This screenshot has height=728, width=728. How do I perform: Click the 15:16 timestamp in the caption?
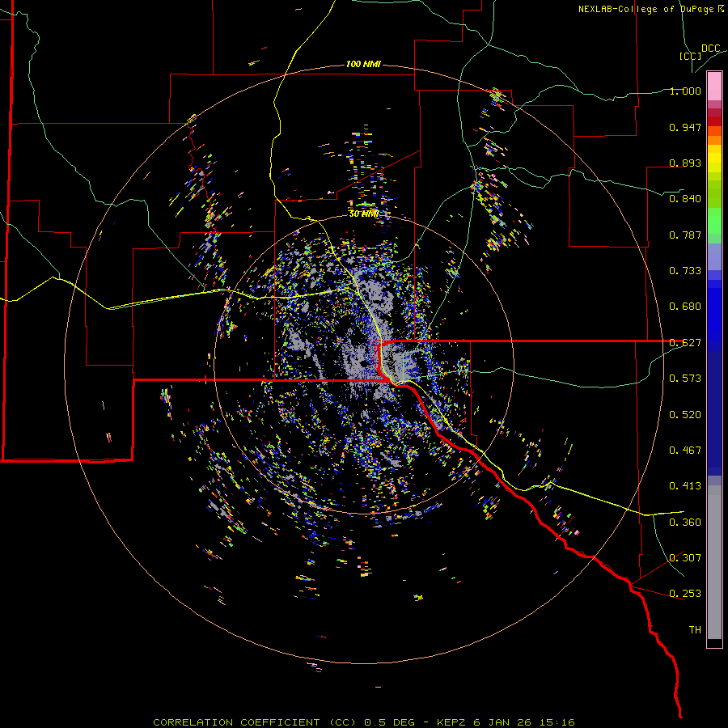(559, 722)
